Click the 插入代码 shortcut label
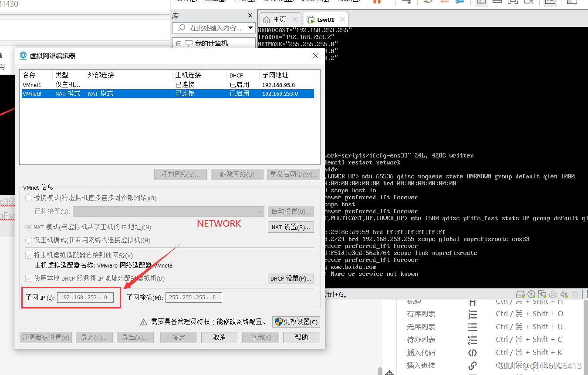 421,353
